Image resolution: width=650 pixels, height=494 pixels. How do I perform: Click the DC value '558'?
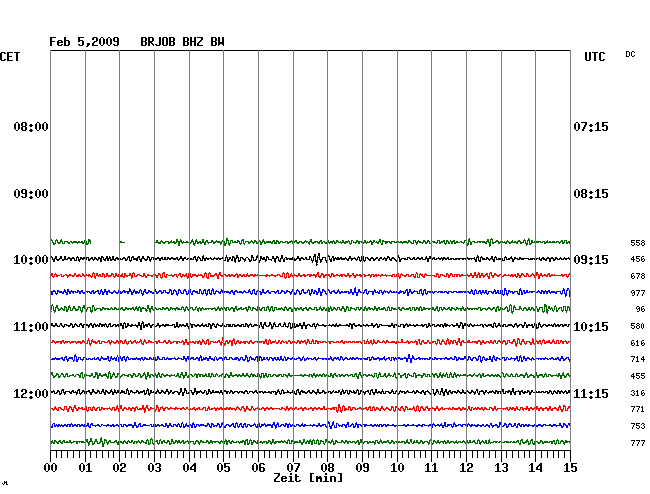click(638, 243)
